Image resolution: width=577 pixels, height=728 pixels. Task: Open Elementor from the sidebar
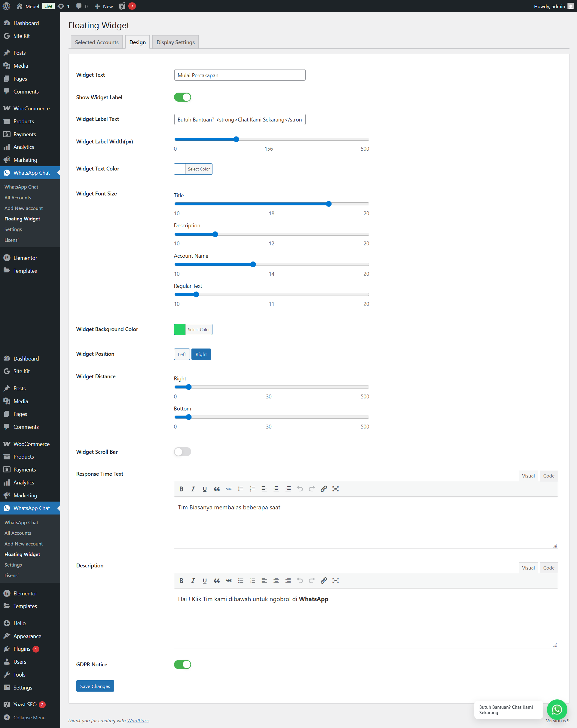pos(25,257)
